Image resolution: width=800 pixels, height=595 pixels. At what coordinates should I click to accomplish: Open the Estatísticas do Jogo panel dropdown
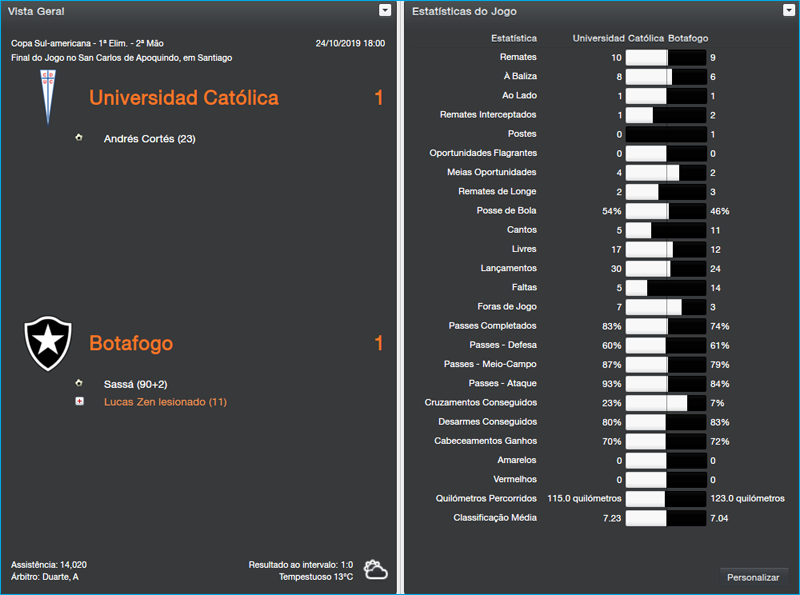coord(789,10)
